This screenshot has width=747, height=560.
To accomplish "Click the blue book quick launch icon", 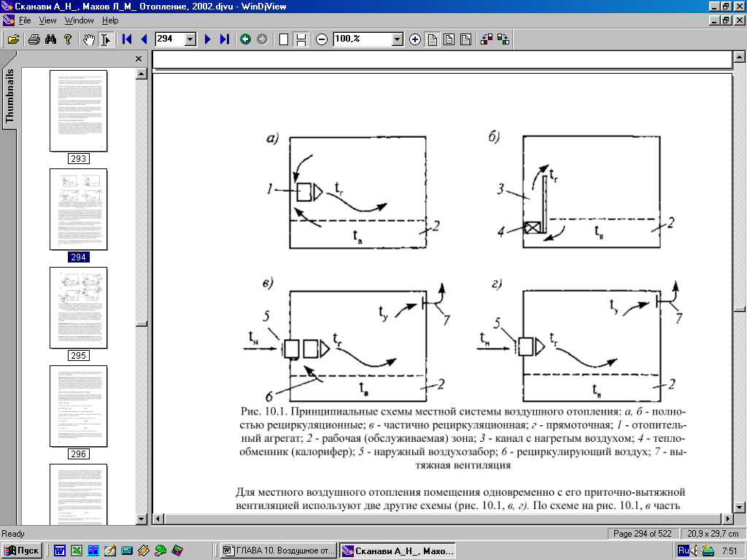I will [93, 551].
